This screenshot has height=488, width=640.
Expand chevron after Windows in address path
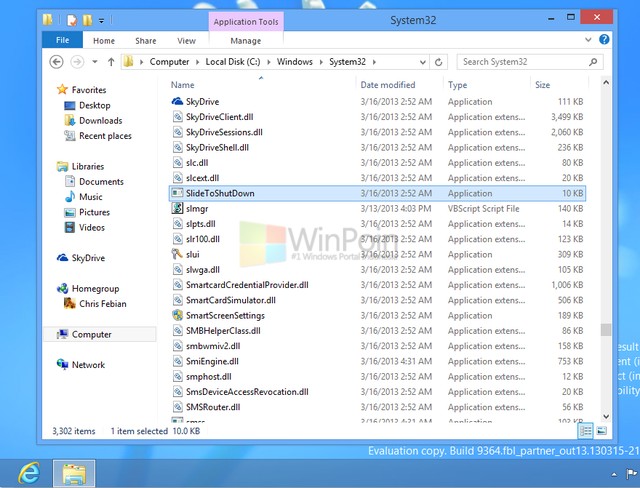click(x=321, y=62)
